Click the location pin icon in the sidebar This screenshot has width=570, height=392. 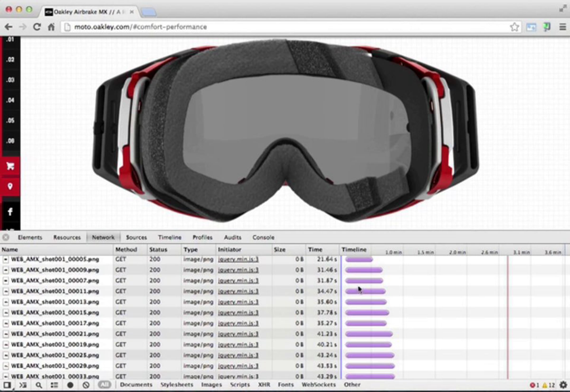[x=10, y=186]
